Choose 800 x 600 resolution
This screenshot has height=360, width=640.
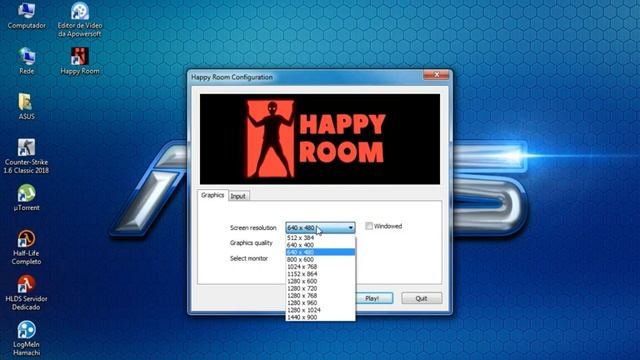click(x=320, y=260)
